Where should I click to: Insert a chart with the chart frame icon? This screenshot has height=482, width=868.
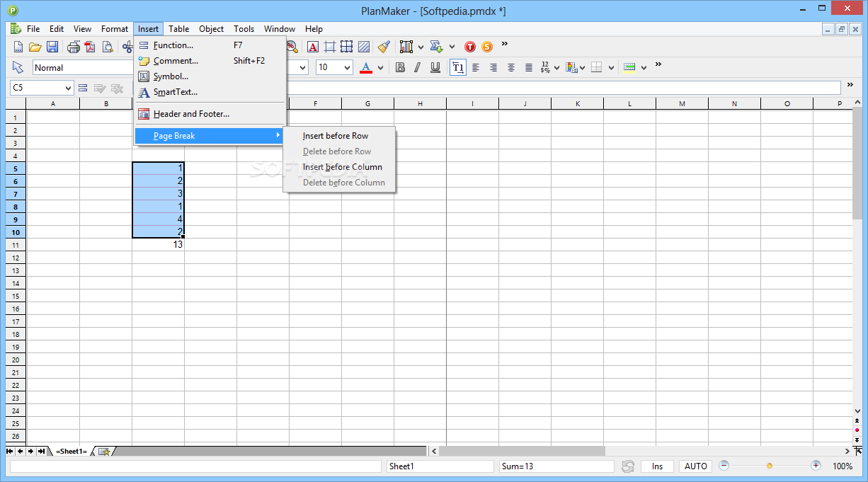[x=406, y=47]
